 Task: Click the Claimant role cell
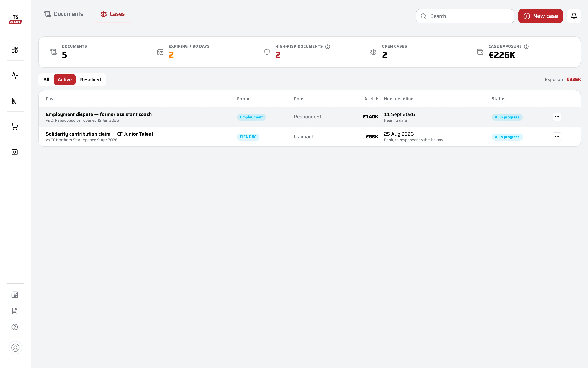click(303, 137)
